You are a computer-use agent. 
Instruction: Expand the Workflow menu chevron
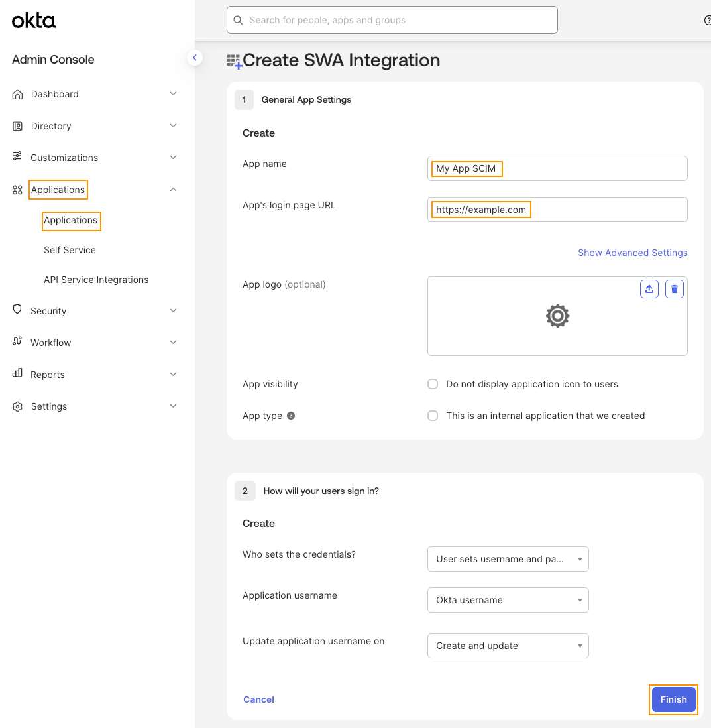[173, 343]
